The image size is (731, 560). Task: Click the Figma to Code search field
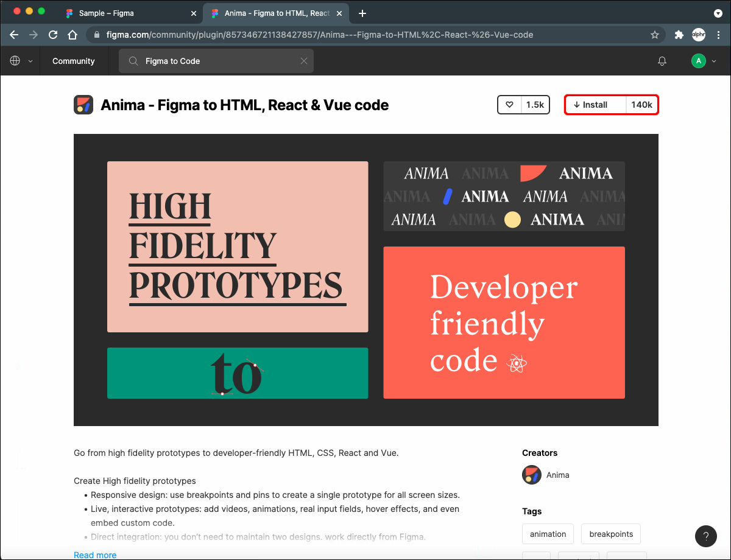click(x=216, y=61)
